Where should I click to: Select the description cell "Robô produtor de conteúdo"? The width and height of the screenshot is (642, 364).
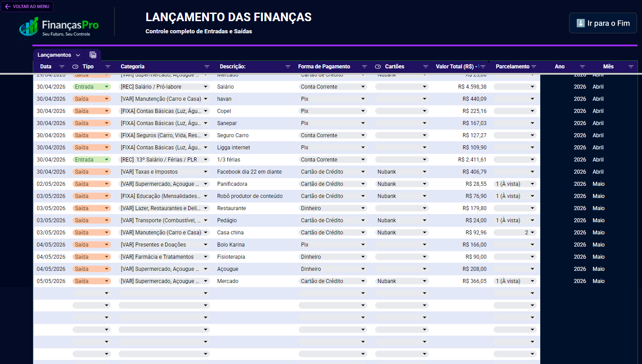click(x=250, y=196)
